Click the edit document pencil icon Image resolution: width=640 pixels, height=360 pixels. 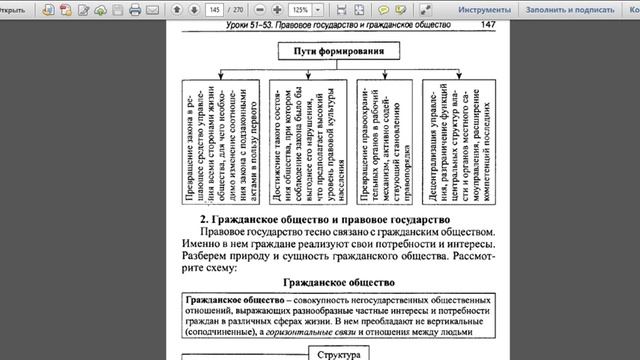click(83, 10)
